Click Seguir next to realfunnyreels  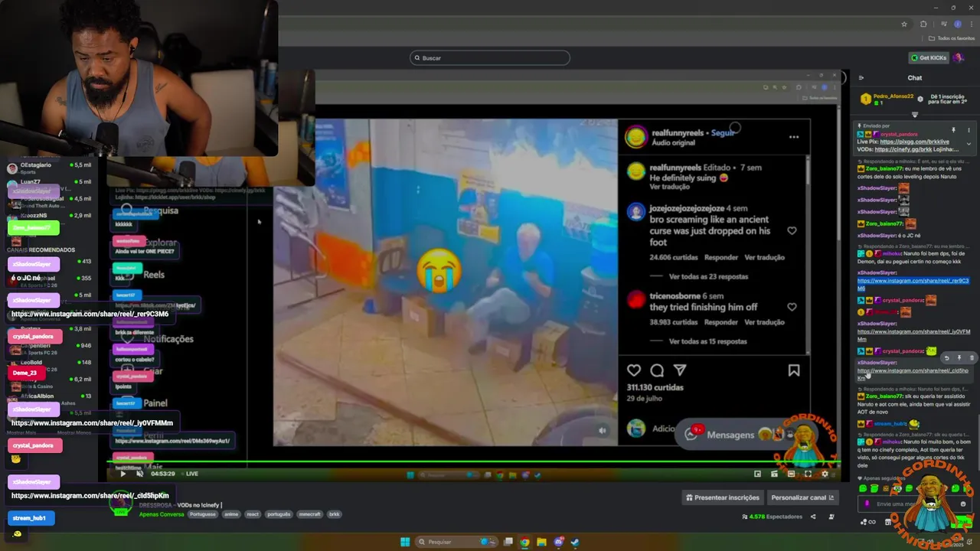tap(723, 132)
